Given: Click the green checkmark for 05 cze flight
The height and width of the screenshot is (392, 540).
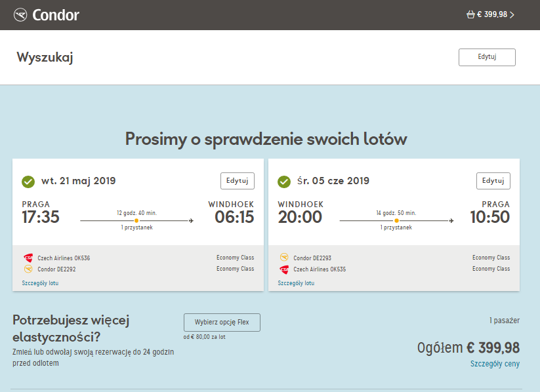Looking at the screenshot, I should pos(284,182).
